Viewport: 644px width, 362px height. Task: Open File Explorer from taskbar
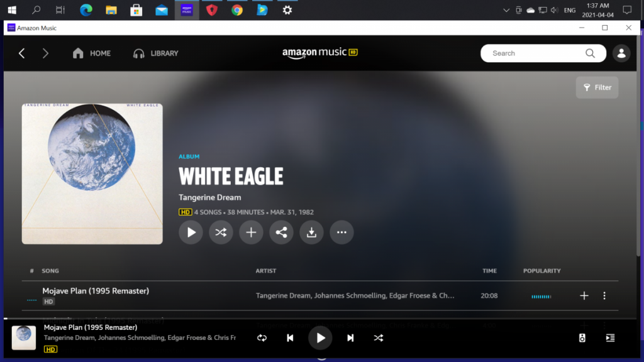tap(111, 10)
